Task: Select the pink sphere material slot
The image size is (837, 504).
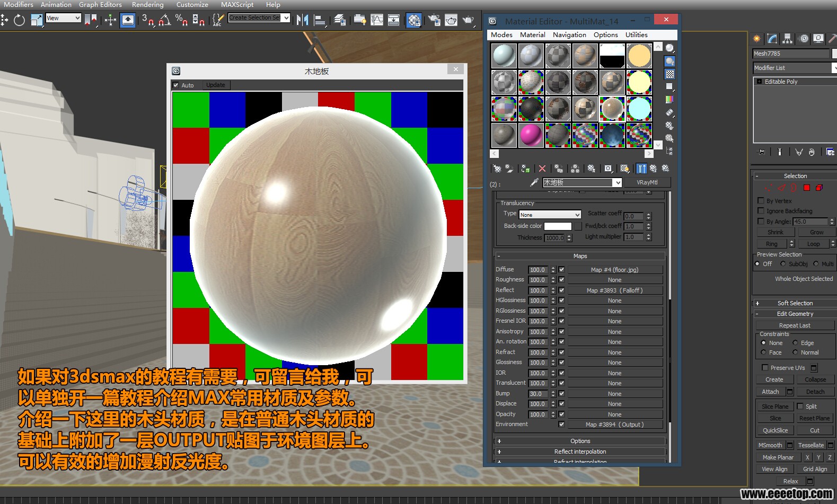Action: [531, 135]
